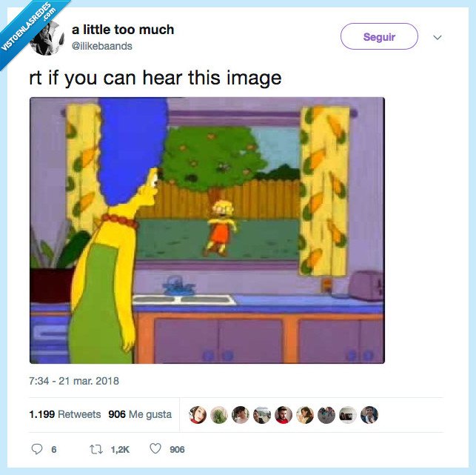
Task: Click the reply count 6
Action: point(54,450)
